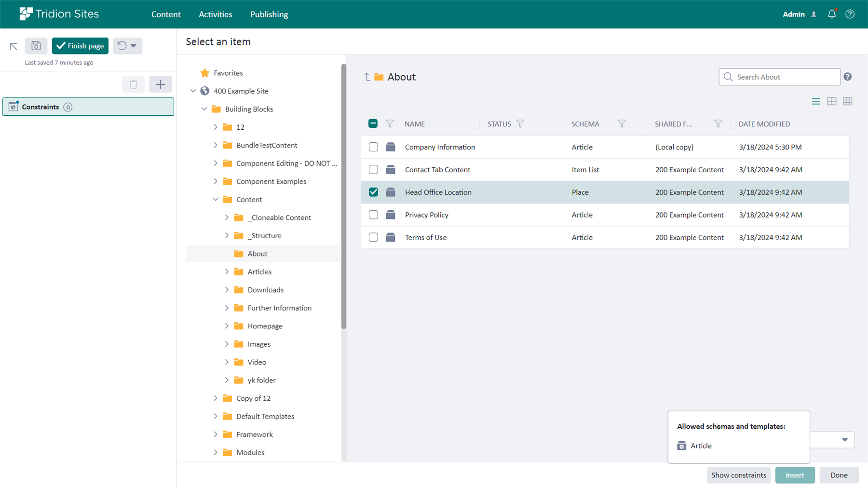Select the yk folder in tree
The image size is (868, 488).
point(261,380)
